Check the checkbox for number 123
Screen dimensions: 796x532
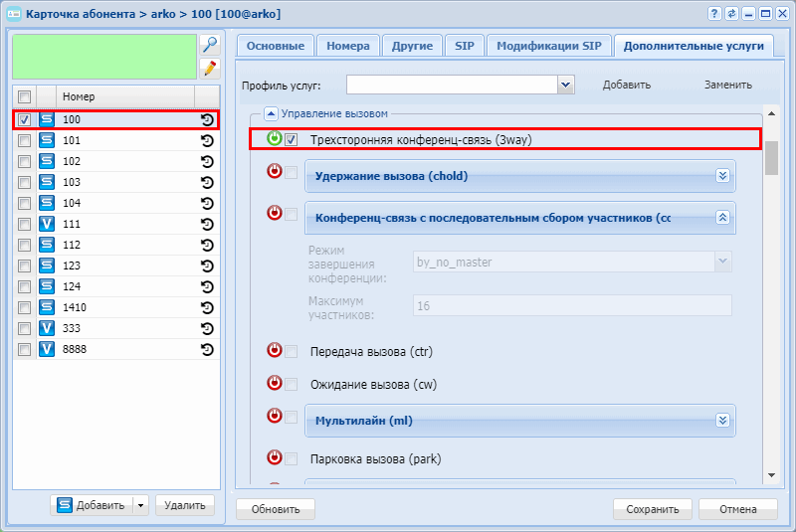(24, 266)
